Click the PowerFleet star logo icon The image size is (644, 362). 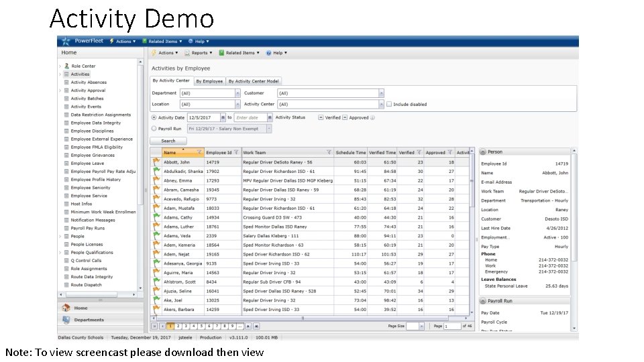click(x=66, y=41)
